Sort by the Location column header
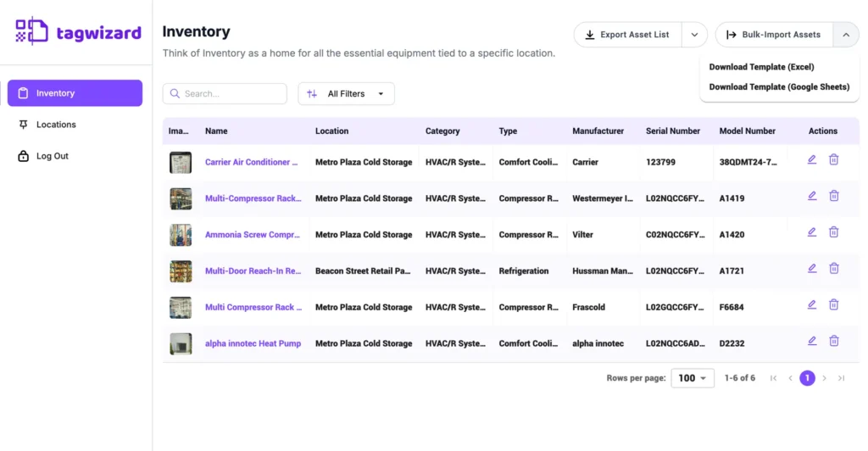This screenshot has height=451, width=868. point(331,131)
